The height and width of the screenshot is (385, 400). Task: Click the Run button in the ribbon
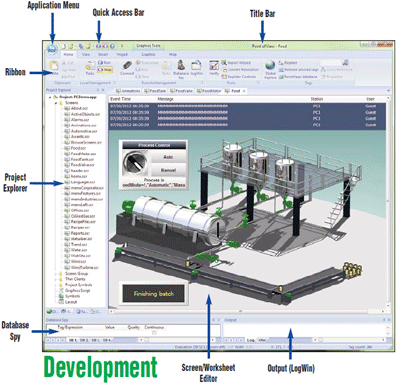tap(104, 63)
